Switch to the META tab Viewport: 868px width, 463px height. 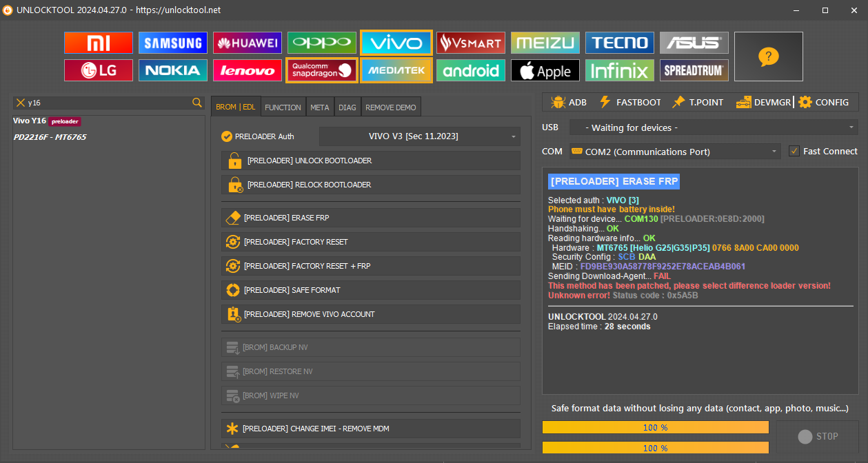point(320,107)
